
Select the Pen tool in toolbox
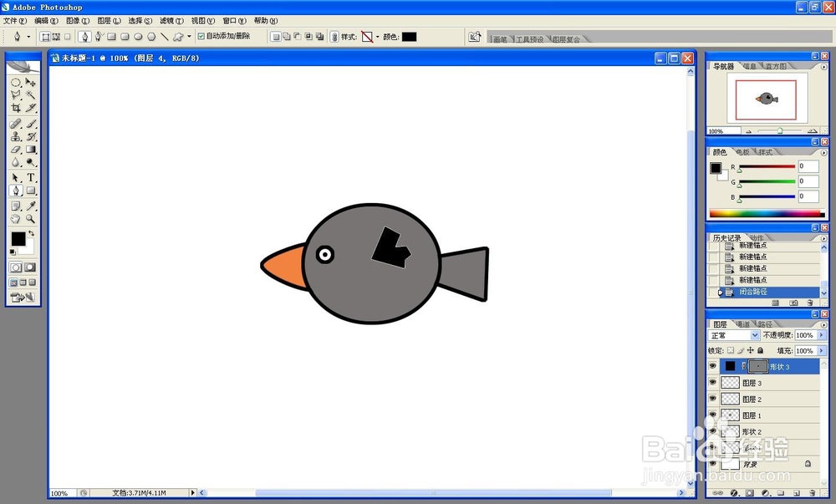15,191
